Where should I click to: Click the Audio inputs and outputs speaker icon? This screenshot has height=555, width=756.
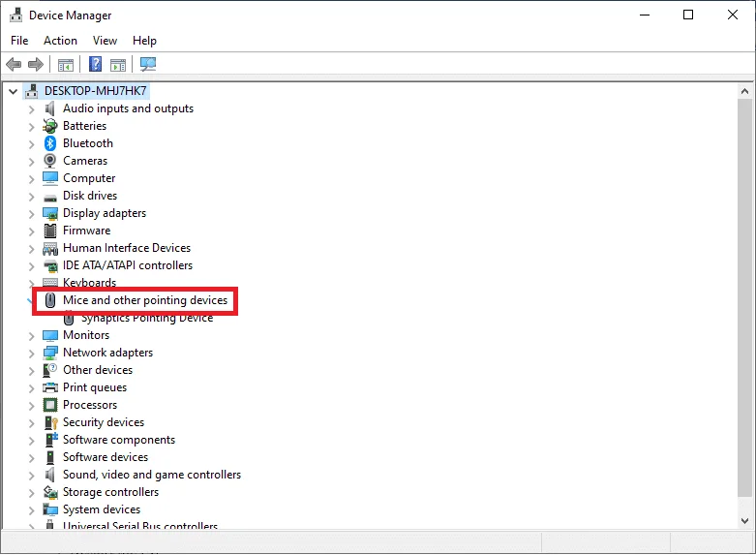click(x=49, y=108)
